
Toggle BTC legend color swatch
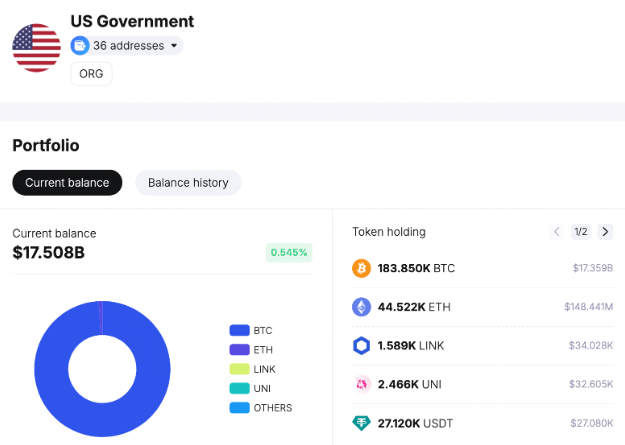coord(239,330)
